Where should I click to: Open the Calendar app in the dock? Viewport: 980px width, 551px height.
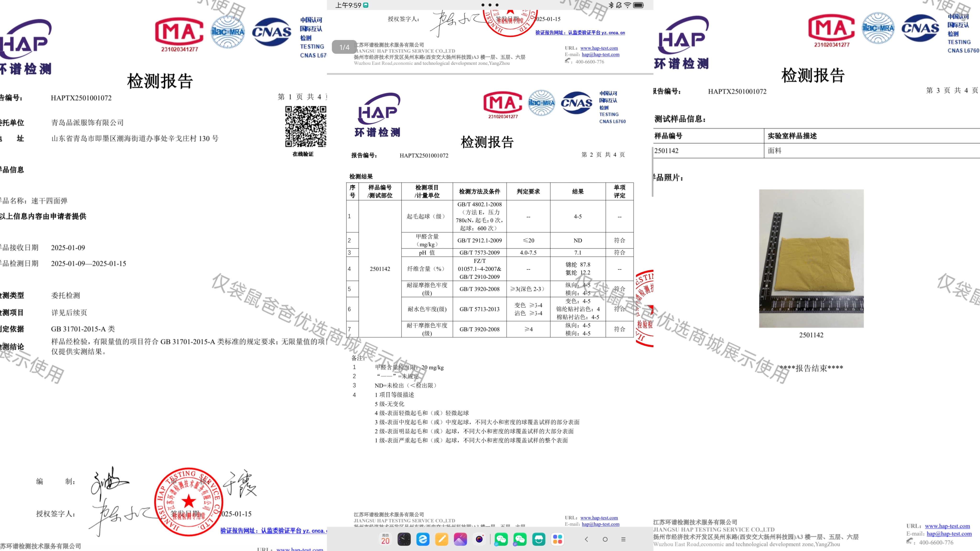tap(385, 539)
